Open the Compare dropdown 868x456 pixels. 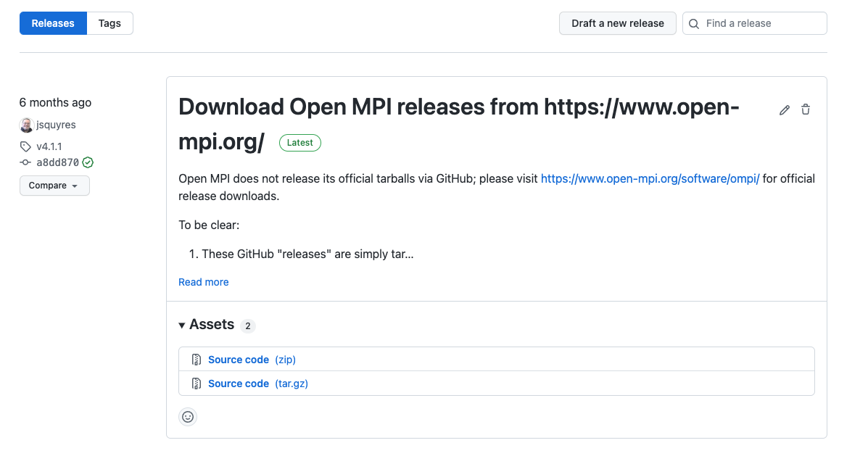coord(54,186)
